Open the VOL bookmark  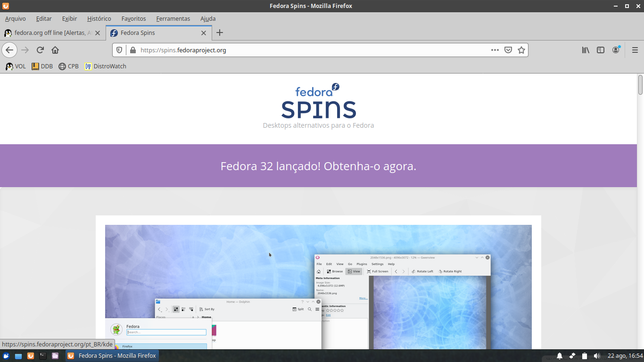pos(16,66)
